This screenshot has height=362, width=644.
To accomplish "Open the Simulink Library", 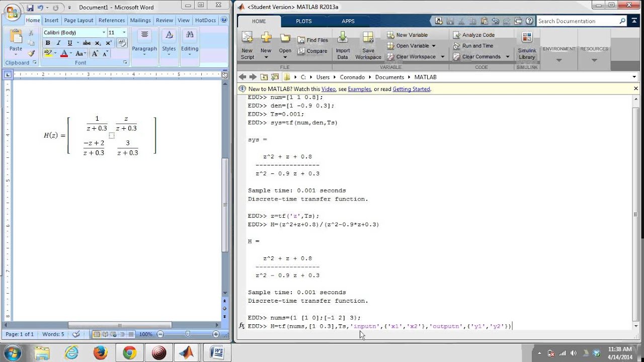I will (x=527, y=45).
